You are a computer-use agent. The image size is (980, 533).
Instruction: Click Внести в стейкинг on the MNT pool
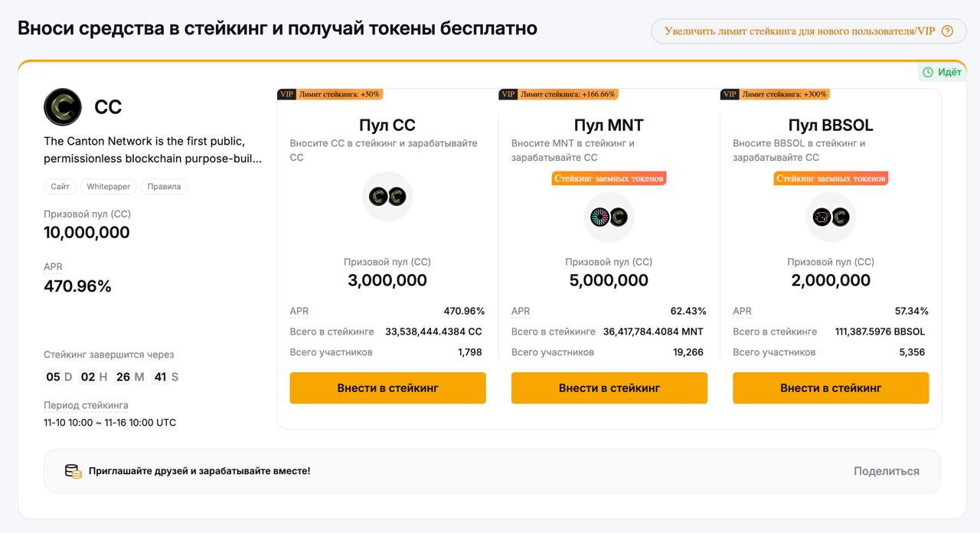(608, 387)
